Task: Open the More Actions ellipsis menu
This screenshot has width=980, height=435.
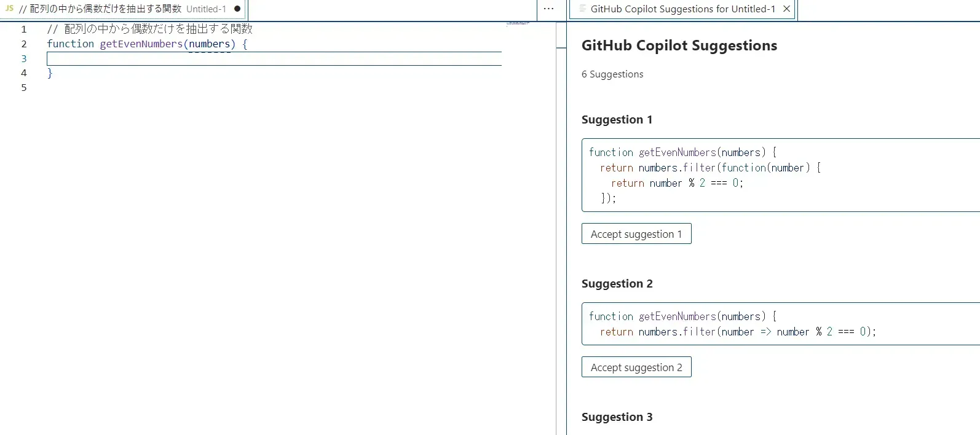Action: tap(548, 9)
